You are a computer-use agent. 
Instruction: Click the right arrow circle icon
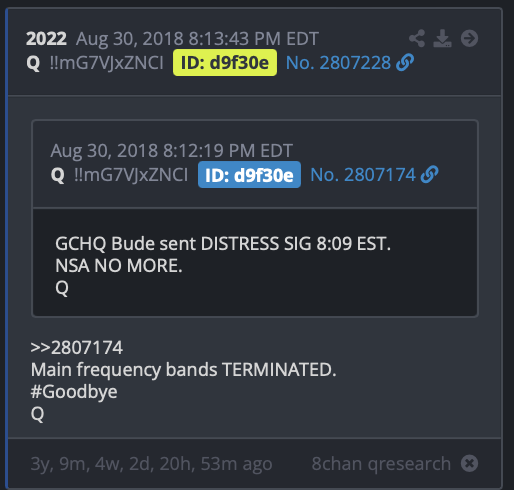469,38
